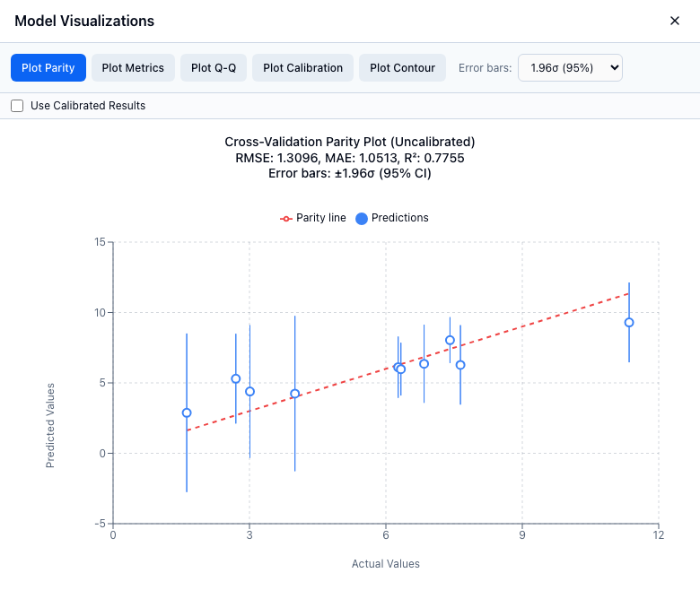This screenshot has width=700, height=599.
Task: Click the rightmost prediction point near 9
Action: pos(629,323)
